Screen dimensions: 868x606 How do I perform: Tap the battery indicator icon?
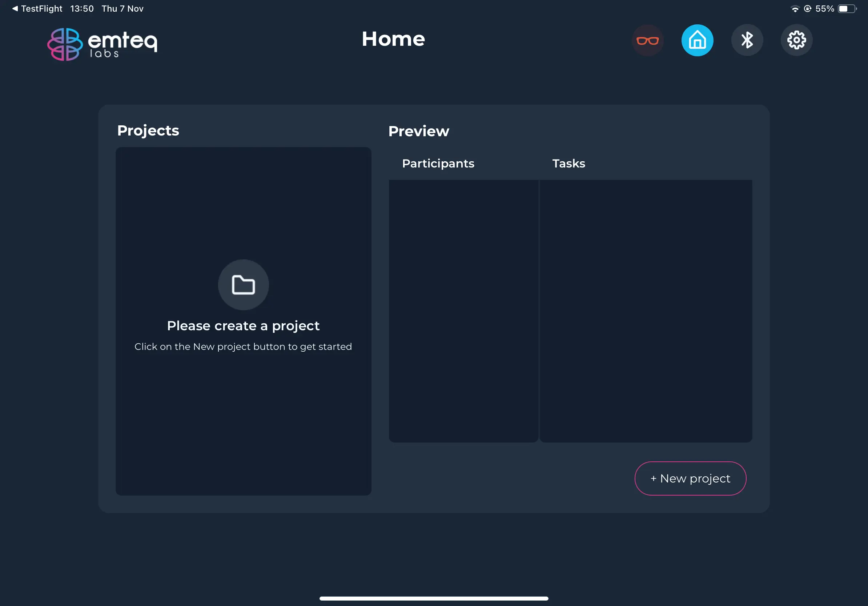tap(847, 9)
